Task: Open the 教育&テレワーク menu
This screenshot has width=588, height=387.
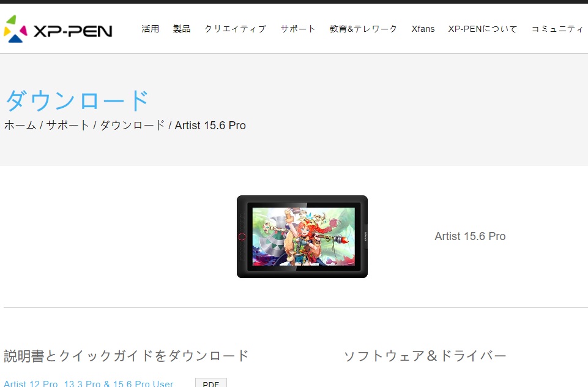Action: tap(363, 29)
